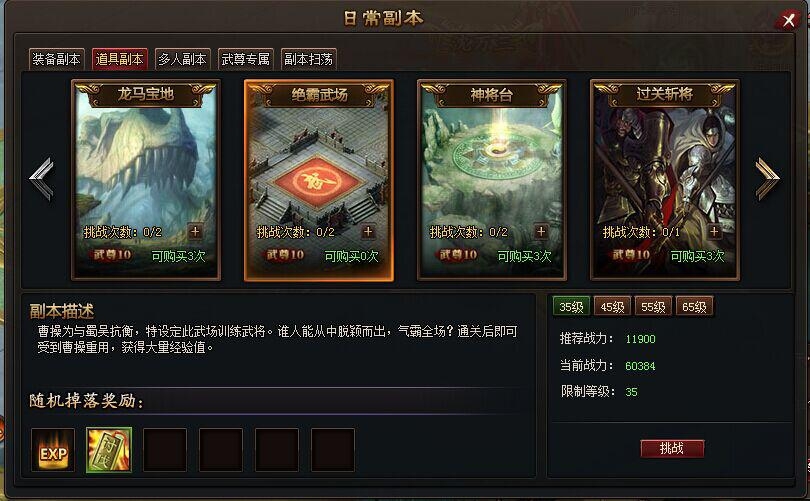
Task: Show next dungeons with right arrow
Action: pyautogui.click(x=767, y=178)
